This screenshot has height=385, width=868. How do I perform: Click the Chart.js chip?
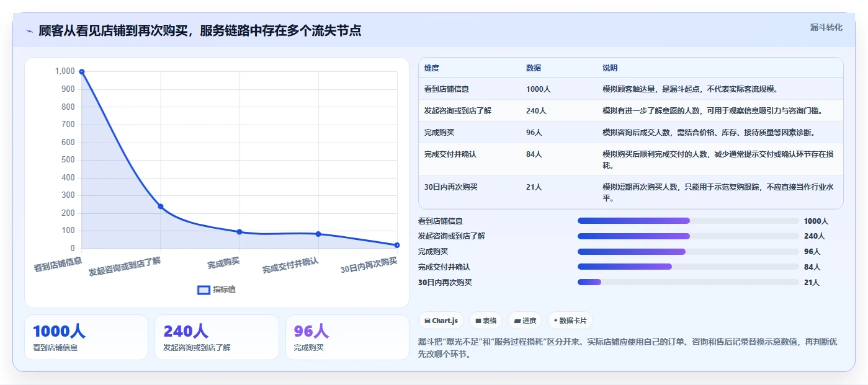[x=441, y=321]
